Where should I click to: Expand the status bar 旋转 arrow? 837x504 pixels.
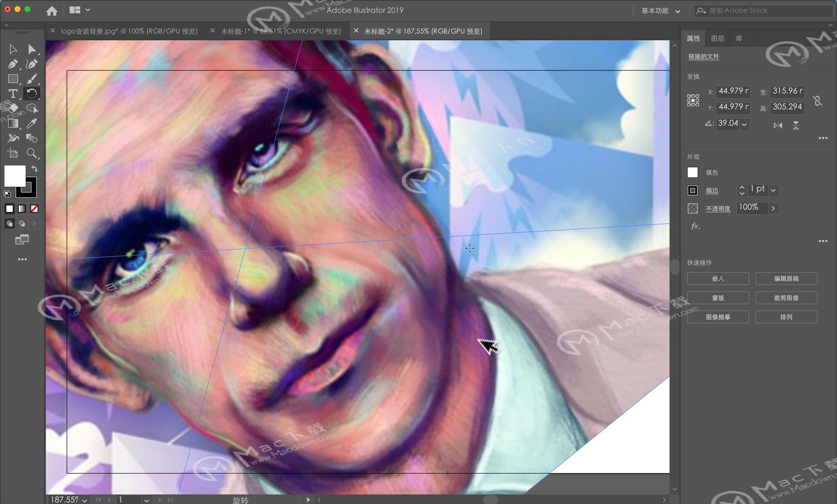click(308, 500)
